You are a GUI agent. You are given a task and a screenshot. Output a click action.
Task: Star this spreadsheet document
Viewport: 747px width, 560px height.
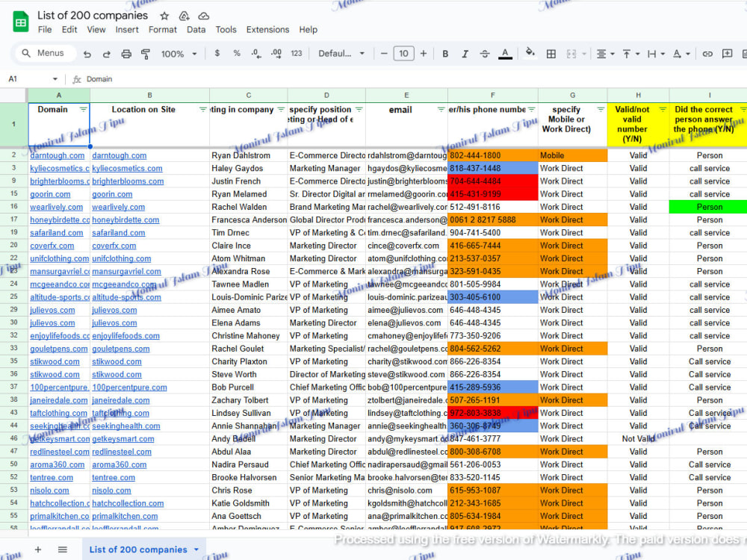click(164, 16)
